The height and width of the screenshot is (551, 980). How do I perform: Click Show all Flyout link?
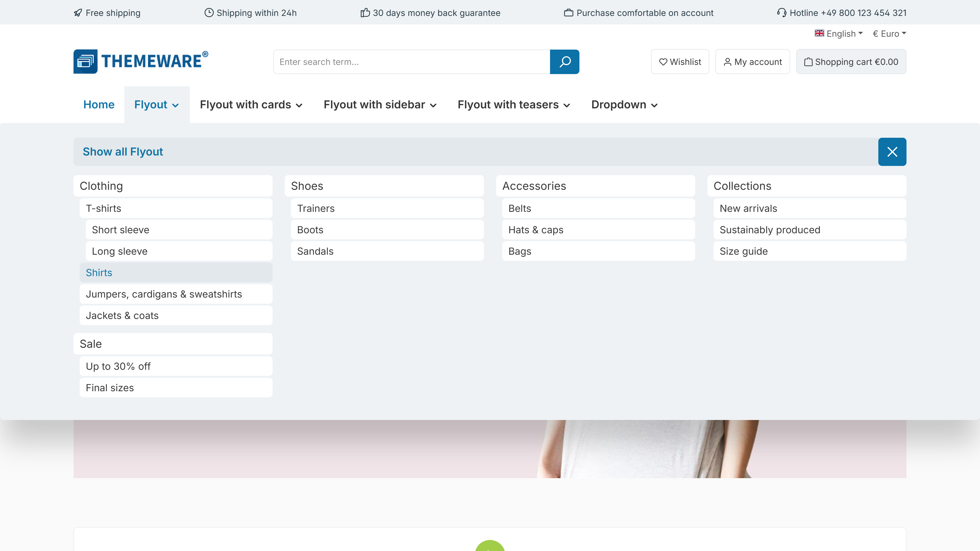click(x=123, y=152)
